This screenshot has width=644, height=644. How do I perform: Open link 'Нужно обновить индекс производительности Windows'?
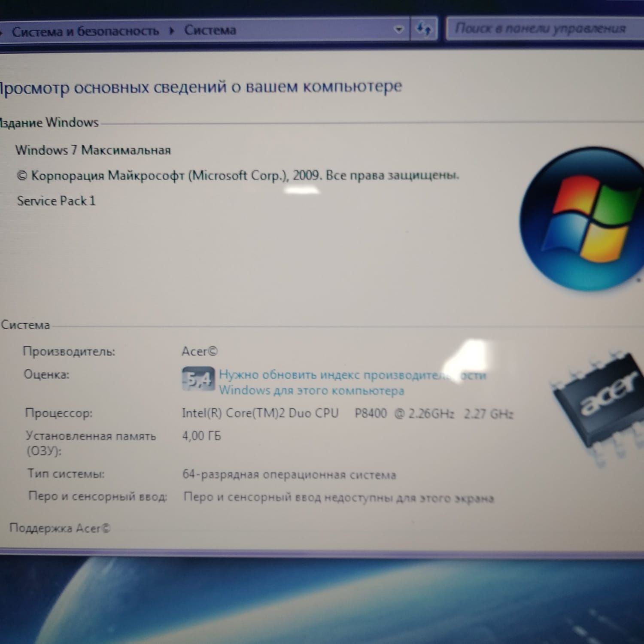(x=352, y=383)
